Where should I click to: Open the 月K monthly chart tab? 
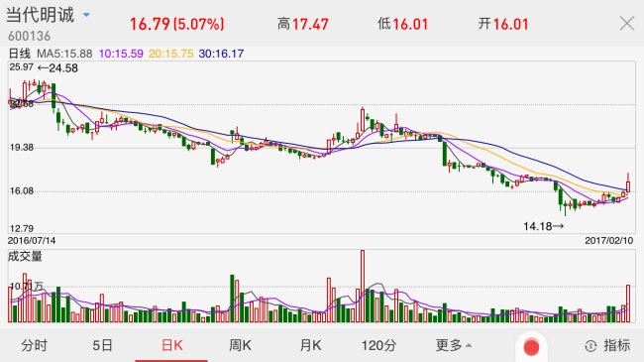tap(310, 345)
